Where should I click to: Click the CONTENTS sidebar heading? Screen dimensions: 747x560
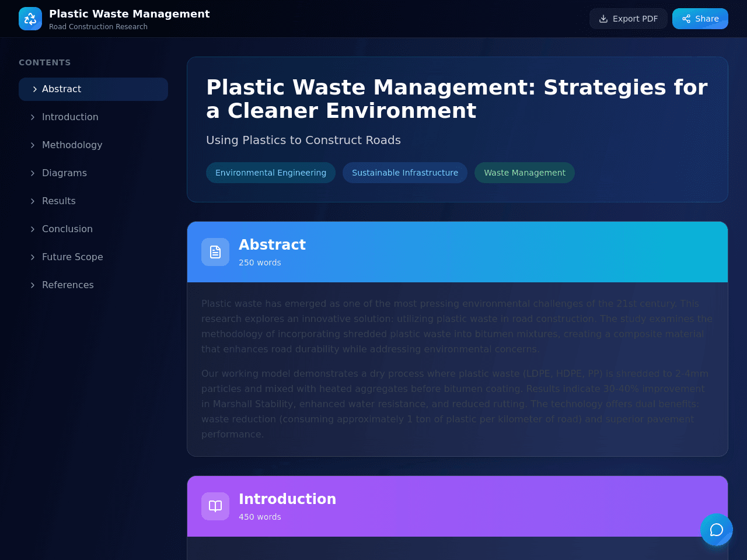click(x=44, y=62)
